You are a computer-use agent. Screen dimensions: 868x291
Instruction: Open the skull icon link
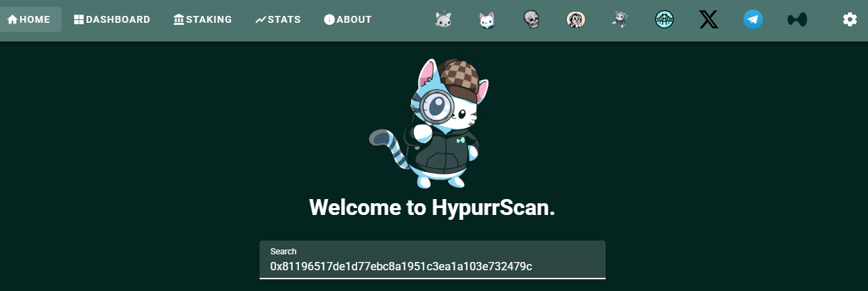[x=532, y=19]
